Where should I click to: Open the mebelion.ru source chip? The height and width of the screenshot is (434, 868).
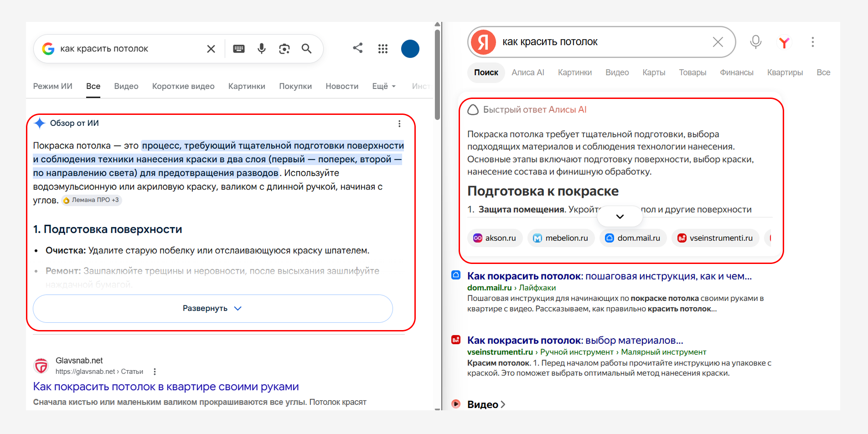point(561,238)
